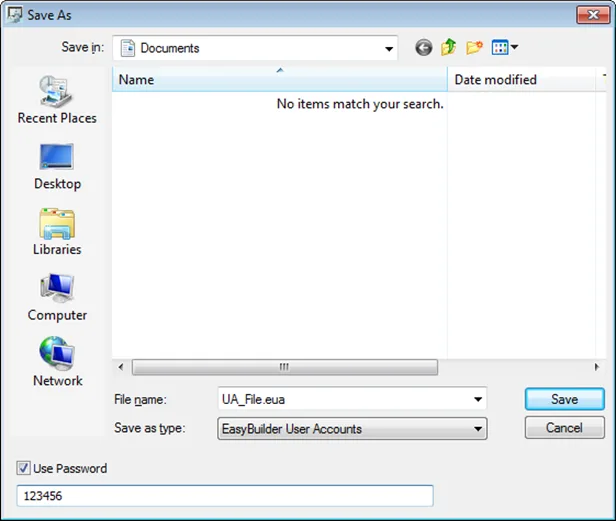The width and height of the screenshot is (616, 521).
Task: Expand the View menu dropdown arrow
Action: (x=514, y=48)
